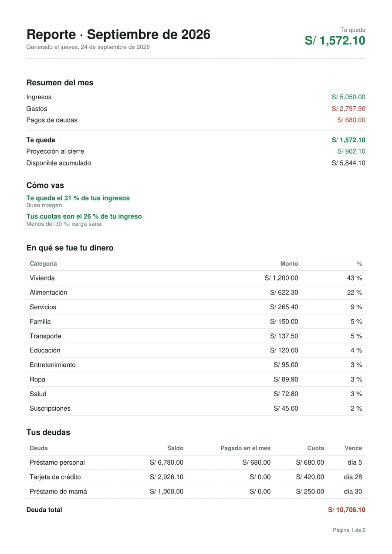Select the "Tus deudas" heading
392x554 pixels.
[48, 432]
